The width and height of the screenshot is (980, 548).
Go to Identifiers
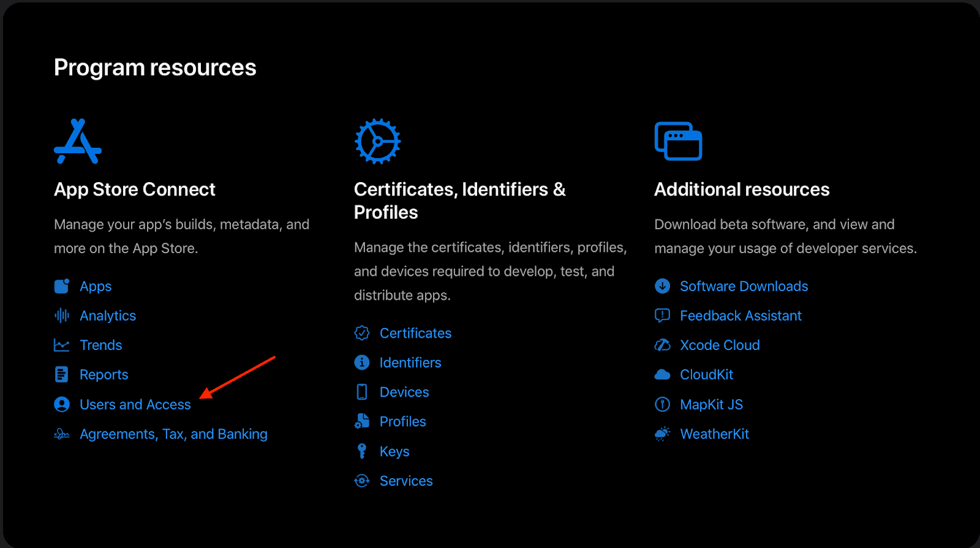[410, 362]
